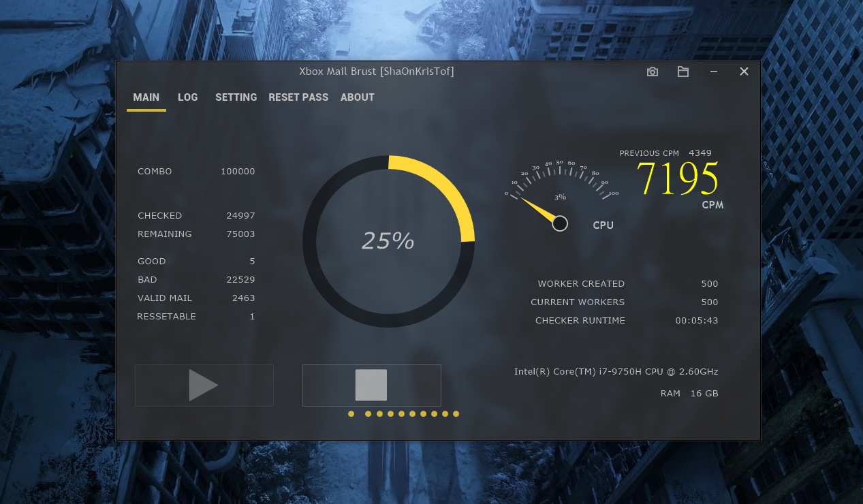Open the LOG tab
The width and height of the screenshot is (863, 504).
click(187, 97)
